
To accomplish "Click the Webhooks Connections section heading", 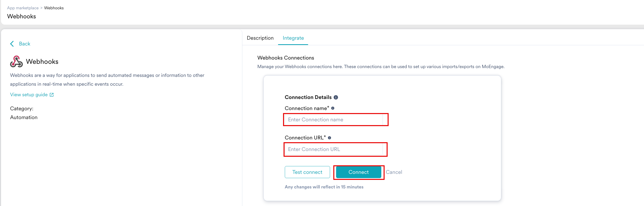I will tap(286, 58).
